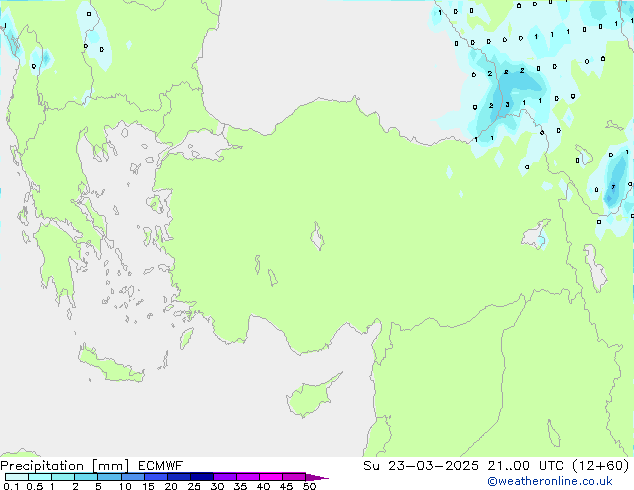
Task: Select the 0.1–0.5 mm legend swatch
Action: (x=17, y=477)
